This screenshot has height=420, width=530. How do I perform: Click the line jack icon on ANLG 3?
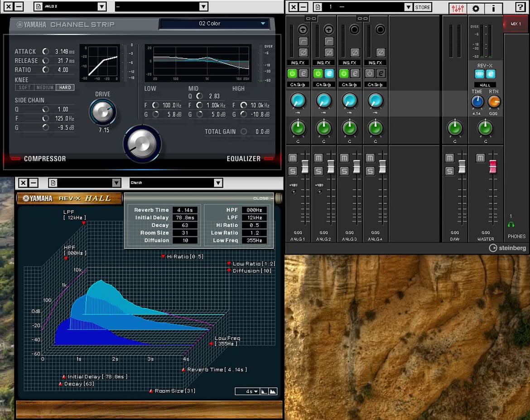pos(354,30)
